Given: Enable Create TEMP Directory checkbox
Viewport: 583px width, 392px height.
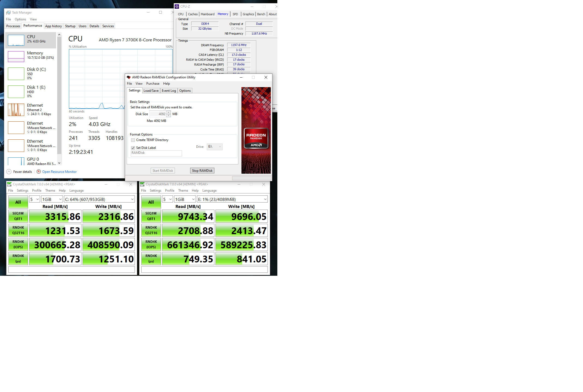Looking at the screenshot, I should click(x=133, y=140).
